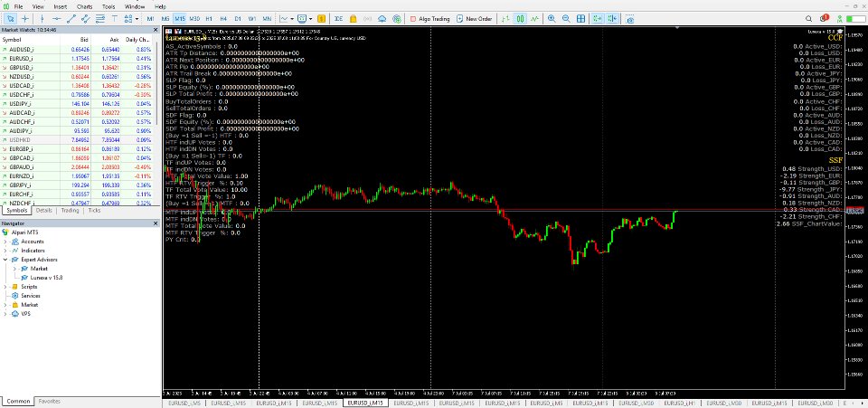The image size is (868, 408).
Task: Toggle Algo Trading
Action: point(429,18)
